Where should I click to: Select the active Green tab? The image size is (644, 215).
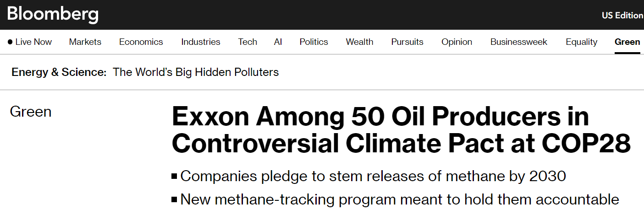[627, 42]
